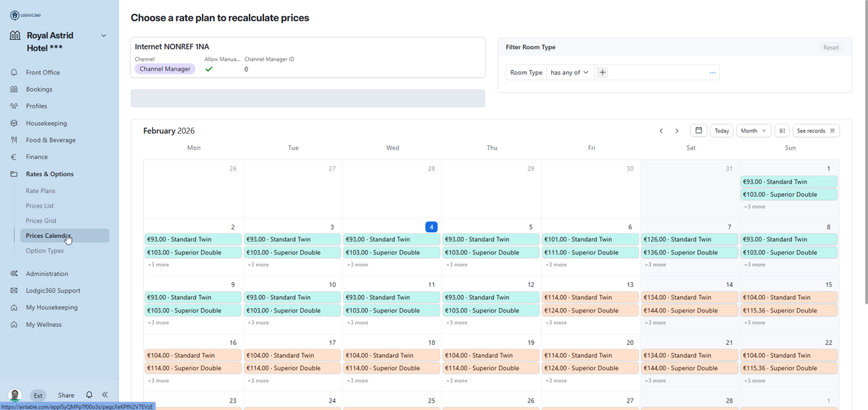Go to next month arrow
Viewport: 868px width, 410px height.
(677, 131)
